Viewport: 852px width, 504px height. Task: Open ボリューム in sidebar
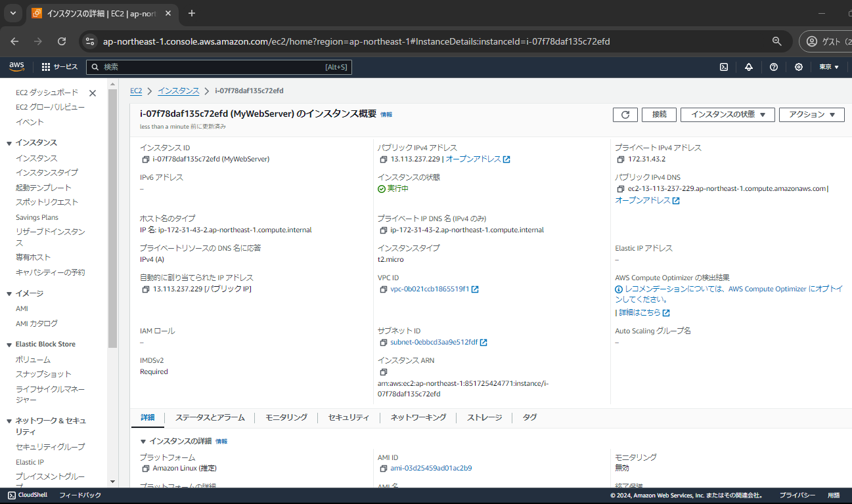(x=33, y=360)
